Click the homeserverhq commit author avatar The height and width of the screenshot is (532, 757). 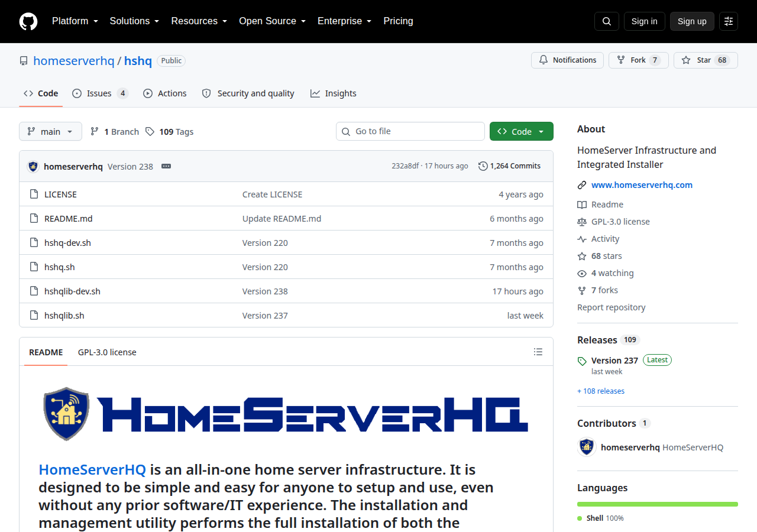point(33,166)
